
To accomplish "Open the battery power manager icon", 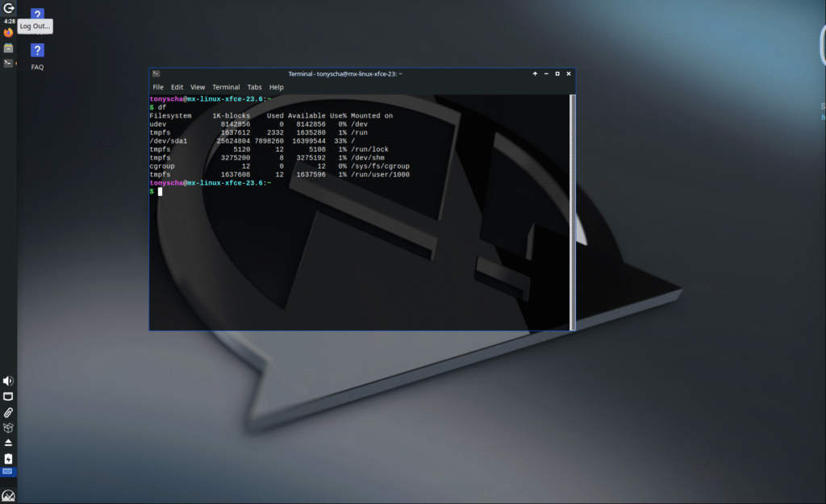I will (x=8, y=459).
